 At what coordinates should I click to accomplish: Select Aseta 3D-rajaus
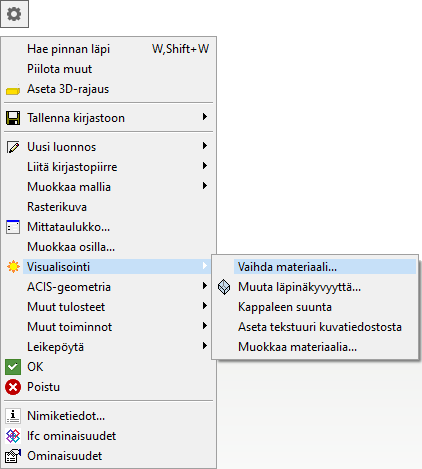point(108,89)
